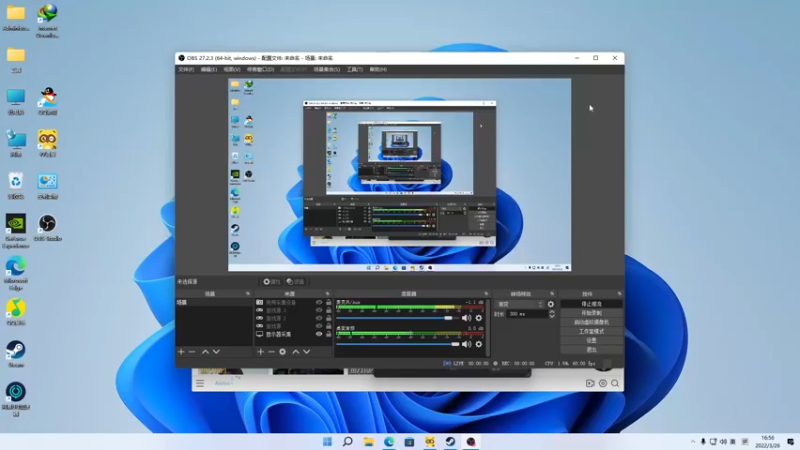The height and width of the screenshot is (450, 800).
Task: Launch OBS Studio desktop shortcut
Action: click(47, 224)
